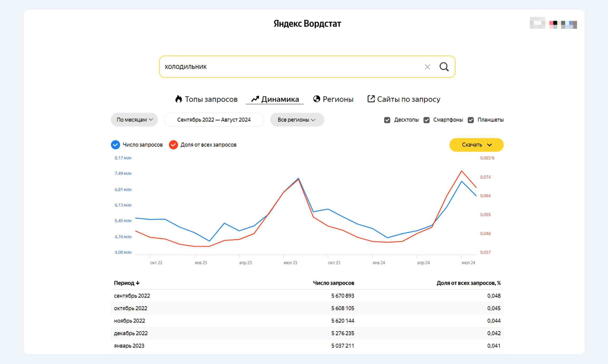Click the value 5 620 144

point(343,321)
